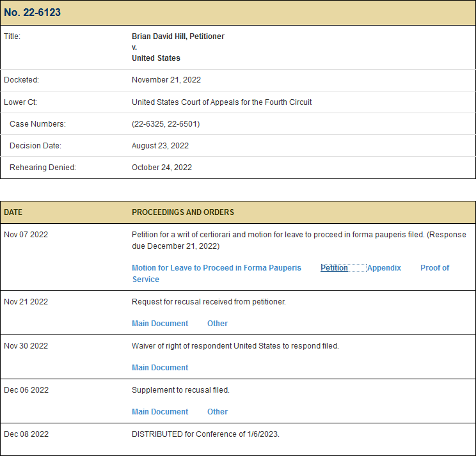This screenshot has height=456, width=476.
Task: Select the 'Docketed:' label
Action: pyautogui.click(x=21, y=80)
